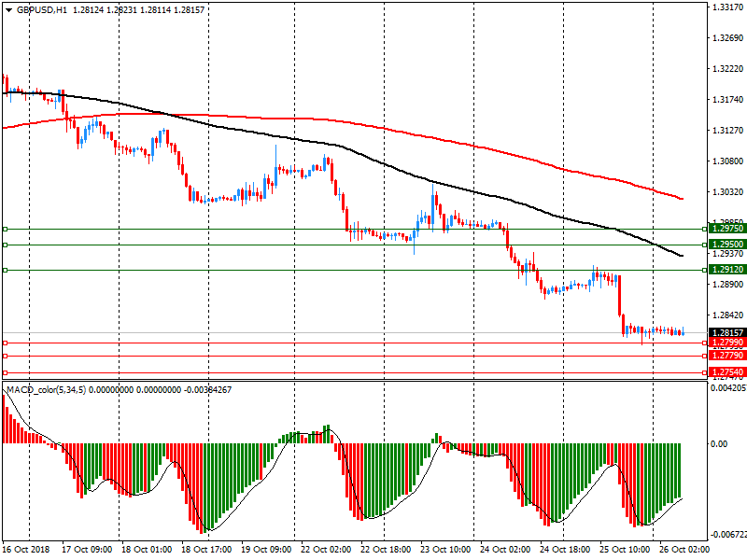Viewport: 747px width, 560px height.
Task: Click the MACD scale top value 0.004205
Action: (728, 388)
